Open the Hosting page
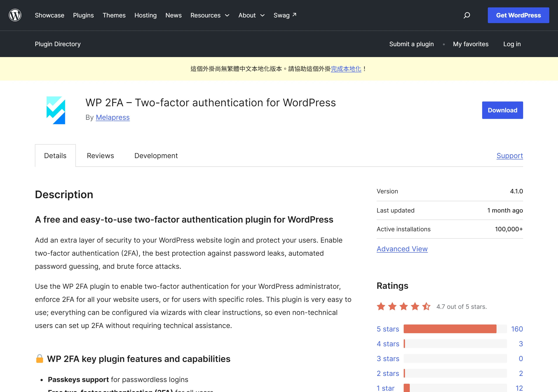Screen dimensions: 558x392 pos(145,15)
